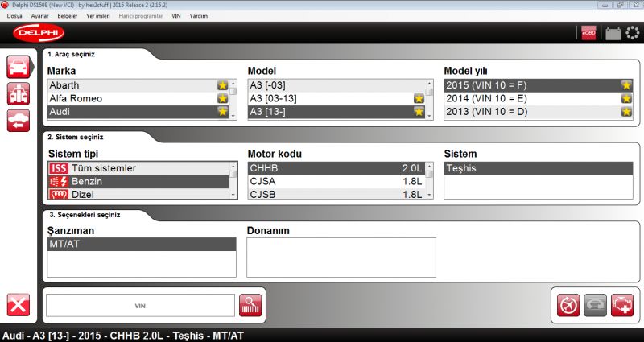This screenshot has height=342, width=644.
Task: Click the spinning connection indicator icon
Action: pos(633,33)
